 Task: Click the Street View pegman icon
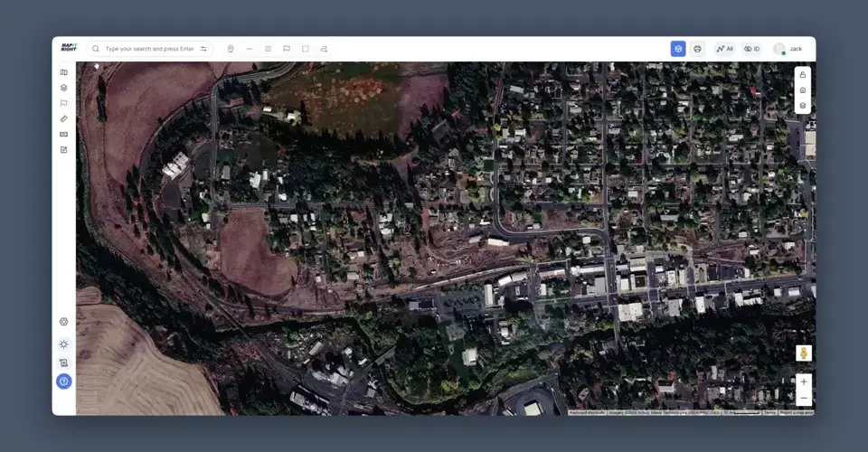[x=804, y=353]
